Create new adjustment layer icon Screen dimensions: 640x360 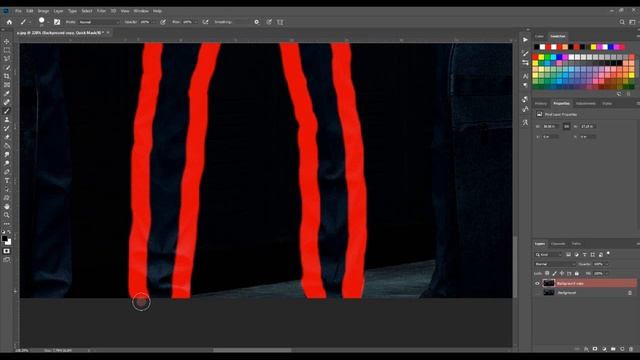point(604,349)
